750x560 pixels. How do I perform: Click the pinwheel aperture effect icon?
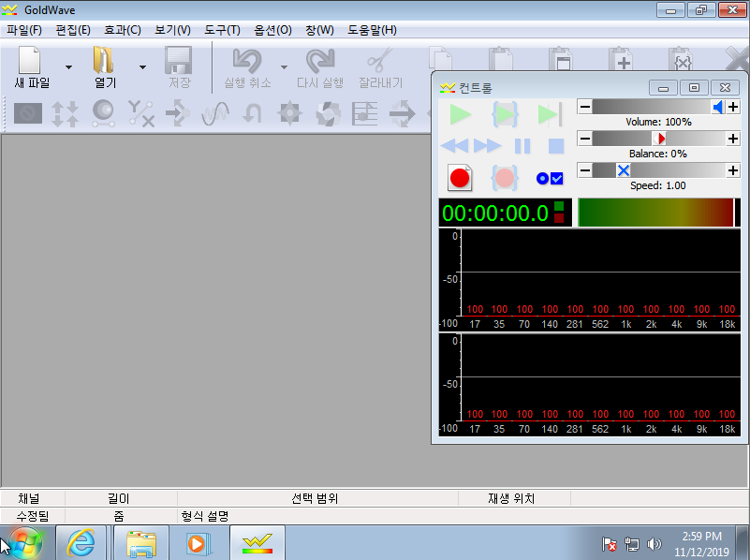(328, 114)
